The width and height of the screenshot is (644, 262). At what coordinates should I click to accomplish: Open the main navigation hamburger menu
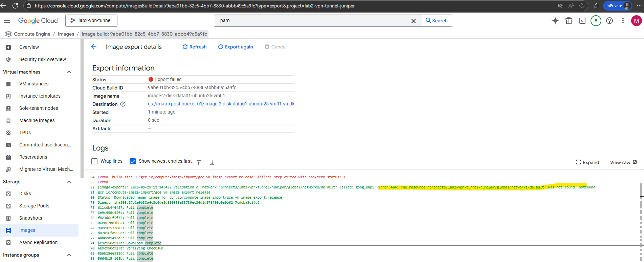tap(7, 21)
